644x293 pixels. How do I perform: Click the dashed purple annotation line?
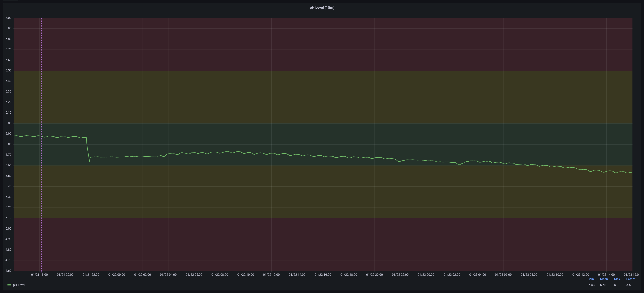(42, 75)
